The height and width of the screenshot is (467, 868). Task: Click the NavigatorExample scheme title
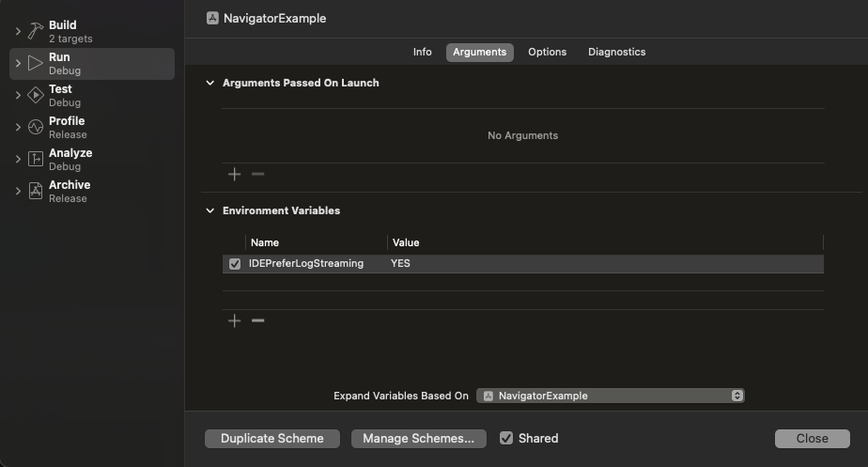pos(274,18)
